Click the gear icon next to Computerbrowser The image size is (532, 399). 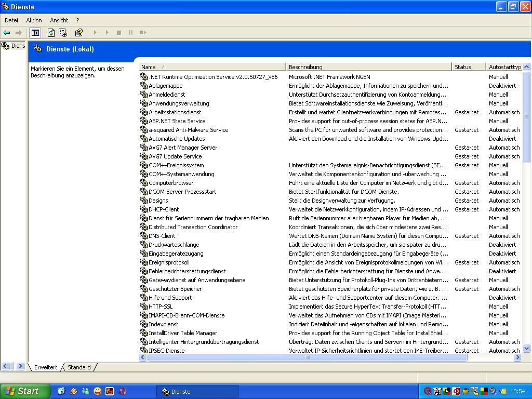(x=144, y=182)
